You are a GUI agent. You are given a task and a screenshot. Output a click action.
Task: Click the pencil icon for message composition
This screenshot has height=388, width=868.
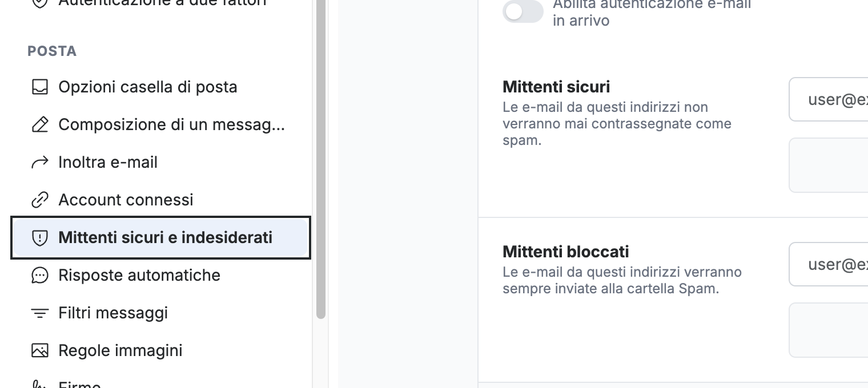pos(39,125)
